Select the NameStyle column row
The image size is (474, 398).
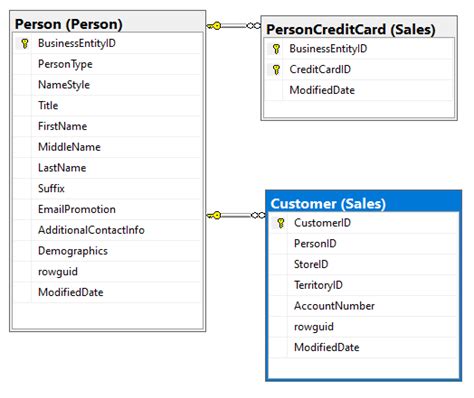coord(108,85)
